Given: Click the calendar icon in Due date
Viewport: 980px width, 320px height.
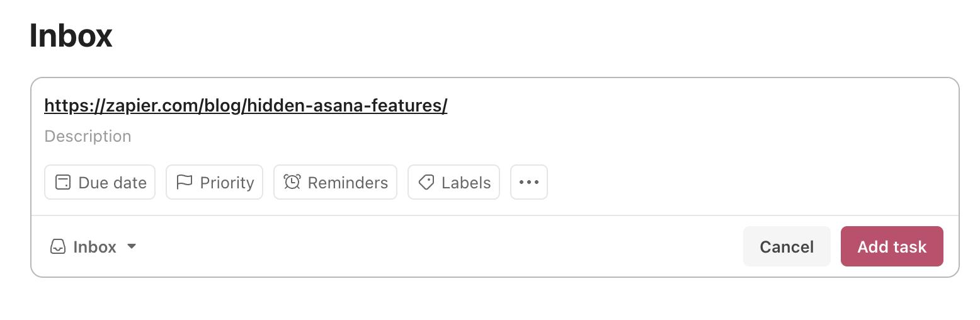Looking at the screenshot, I should (63, 183).
